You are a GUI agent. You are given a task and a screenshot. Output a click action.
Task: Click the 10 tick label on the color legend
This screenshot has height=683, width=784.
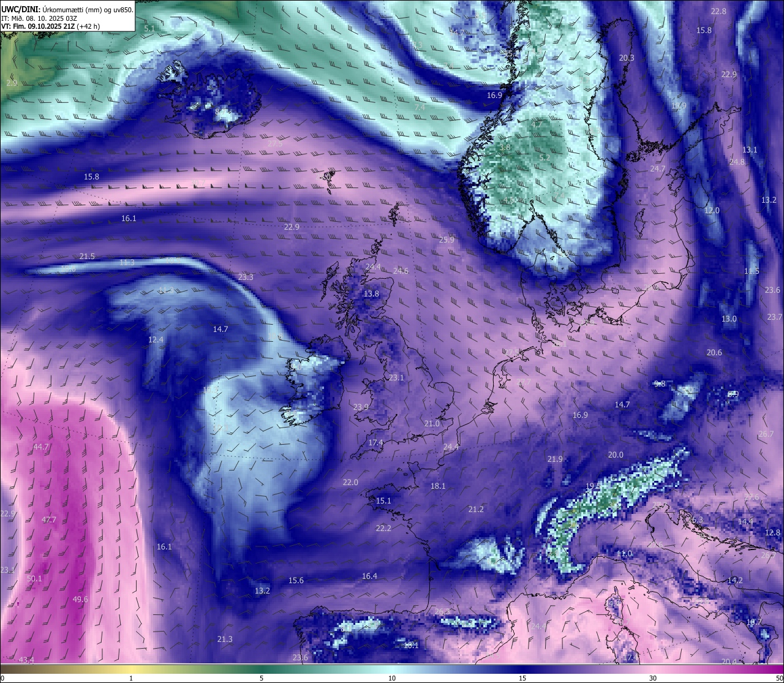tap(391, 678)
